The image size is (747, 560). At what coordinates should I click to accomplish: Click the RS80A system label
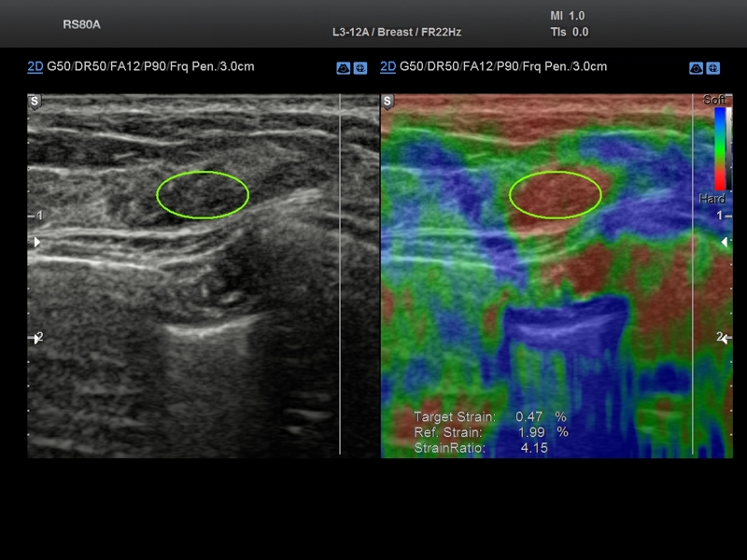click(x=81, y=25)
